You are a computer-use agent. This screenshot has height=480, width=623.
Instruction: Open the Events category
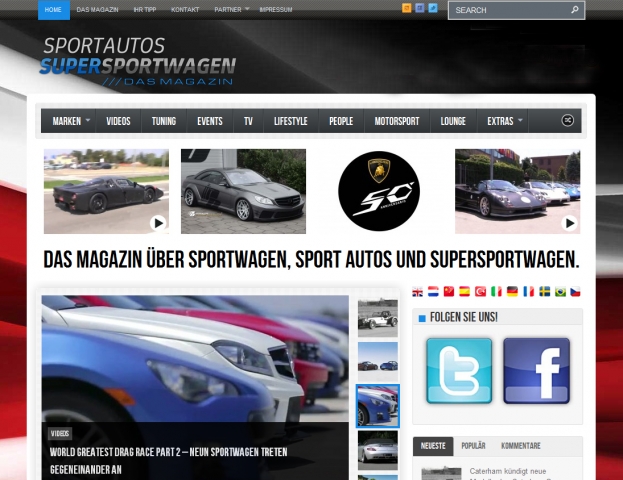210,121
